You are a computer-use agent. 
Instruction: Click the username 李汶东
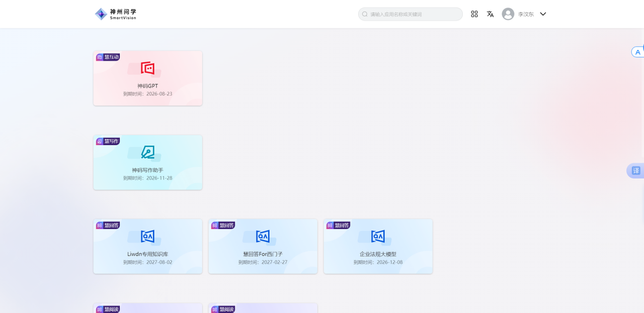[526, 15]
